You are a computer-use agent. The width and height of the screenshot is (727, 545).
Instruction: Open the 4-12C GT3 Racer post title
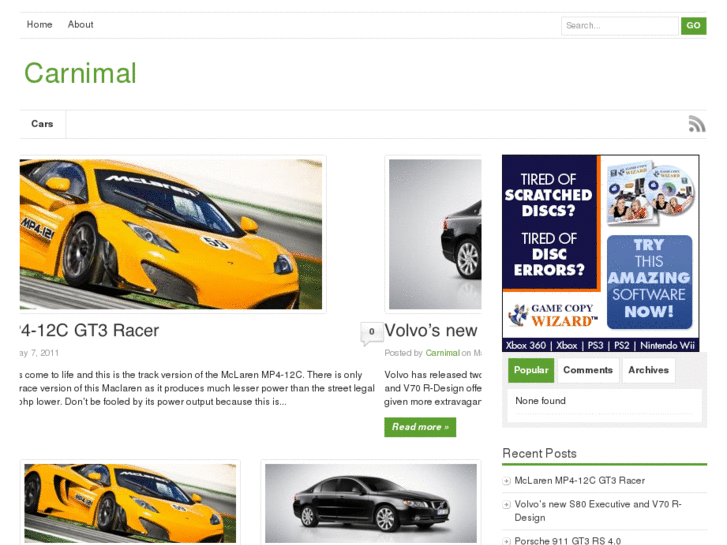click(89, 330)
